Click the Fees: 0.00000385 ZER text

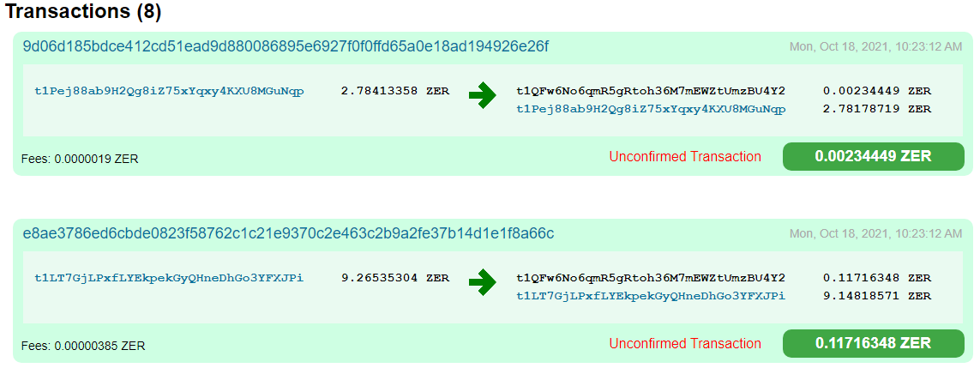(83, 346)
